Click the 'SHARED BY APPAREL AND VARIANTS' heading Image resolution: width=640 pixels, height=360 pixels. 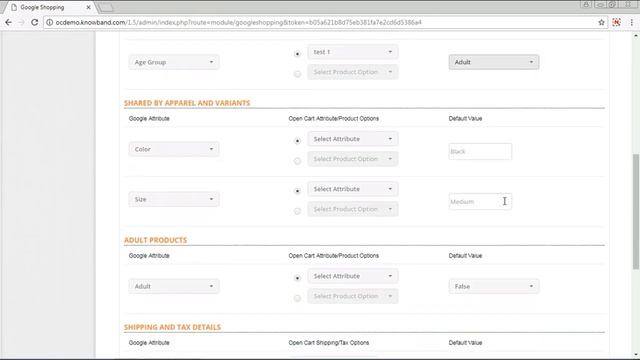pyautogui.click(x=187, y=103)
